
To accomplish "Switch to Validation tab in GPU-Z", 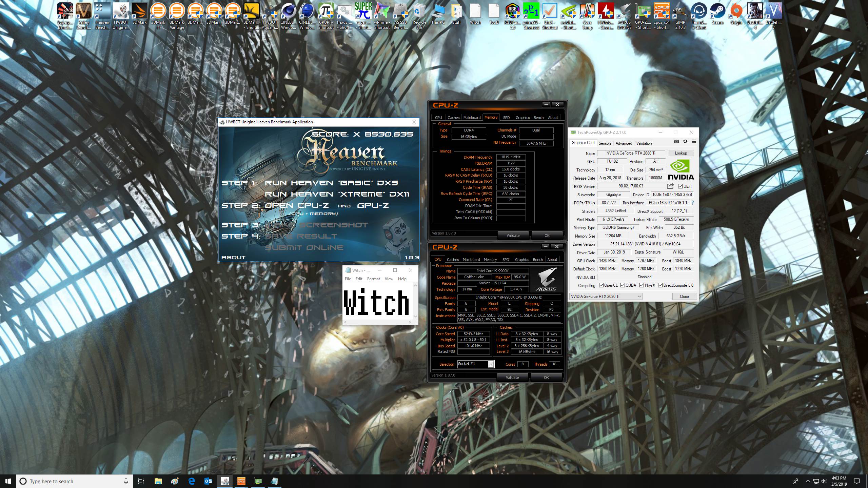I will pos(644,143).
